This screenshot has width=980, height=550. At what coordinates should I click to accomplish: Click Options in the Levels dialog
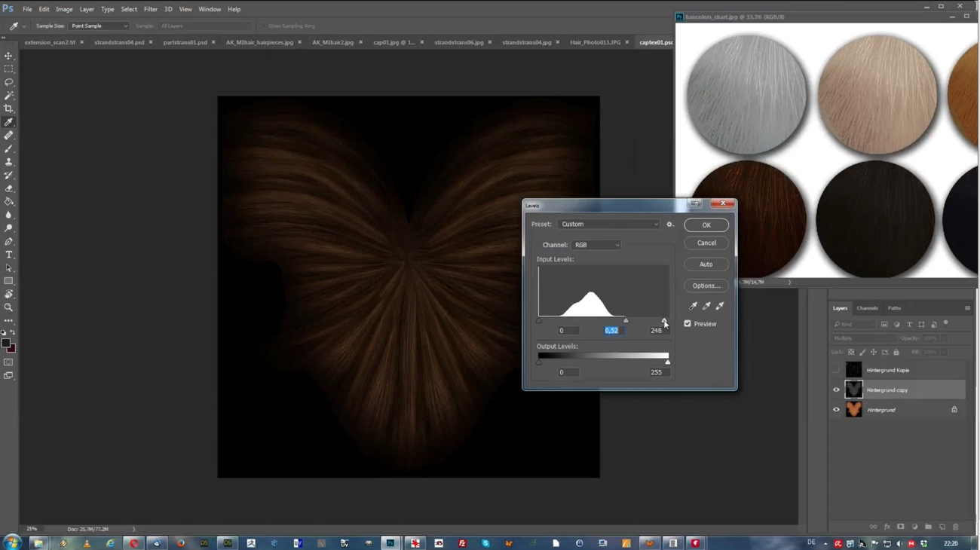(706, 285)
